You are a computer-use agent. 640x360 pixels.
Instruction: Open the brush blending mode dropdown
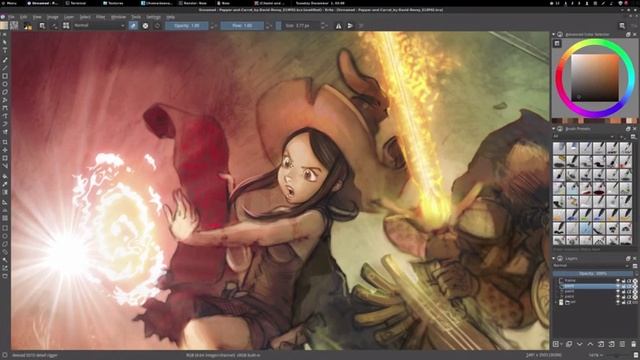[x=99, y=26]
